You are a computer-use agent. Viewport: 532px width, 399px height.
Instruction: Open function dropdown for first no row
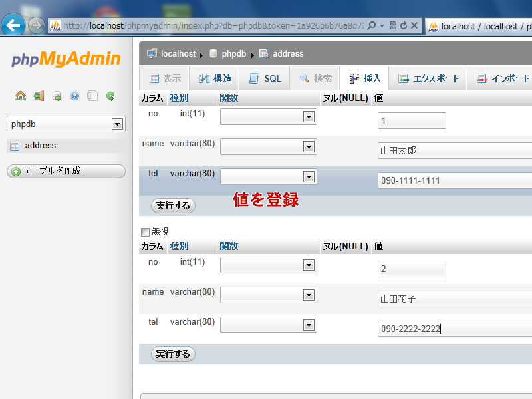click(308, 117)
